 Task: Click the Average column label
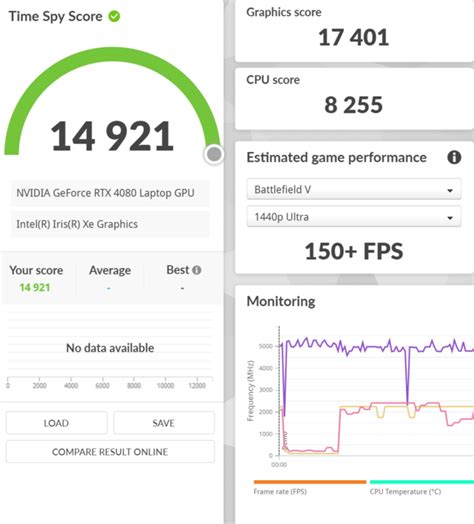(x=110, y=270)
